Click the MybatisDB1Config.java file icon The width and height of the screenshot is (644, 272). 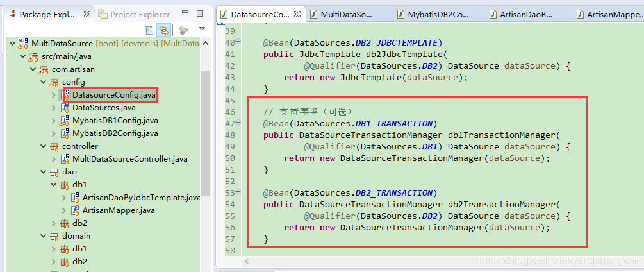pyautogui.click(x=65, y=121)
